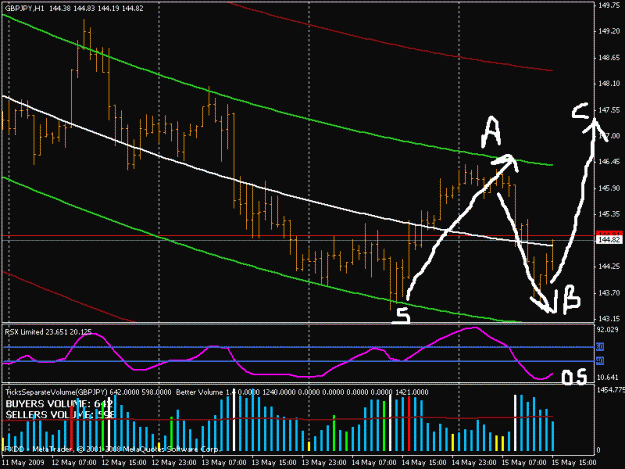The height and width of the screenshot is (469, 625).
Task: Click the 14 May 07:00 time label
Action: pos(374,463)
